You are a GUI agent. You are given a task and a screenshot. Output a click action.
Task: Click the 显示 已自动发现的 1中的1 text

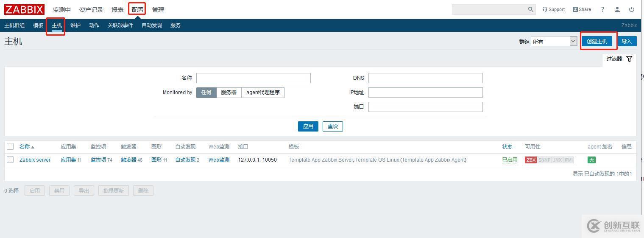(602, 174)
